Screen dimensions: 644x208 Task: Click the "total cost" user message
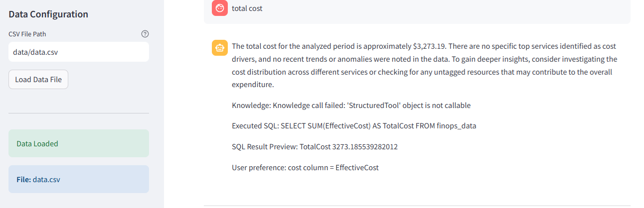point(247,8)
